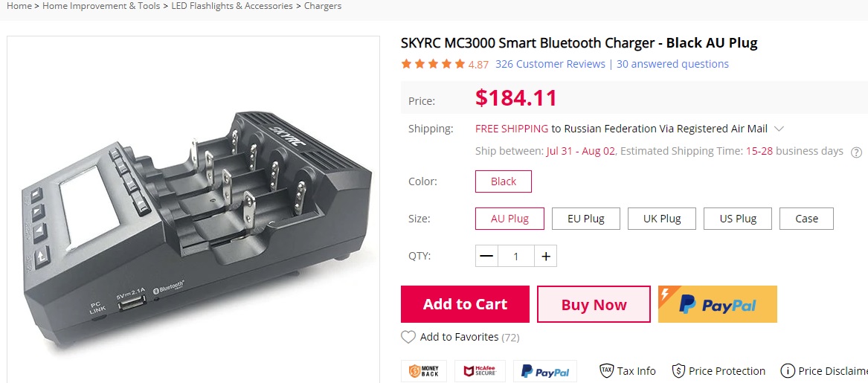868x383 pixels.
Task: Click the McAfee Secure badge
Action: click(x=480, y=371)
